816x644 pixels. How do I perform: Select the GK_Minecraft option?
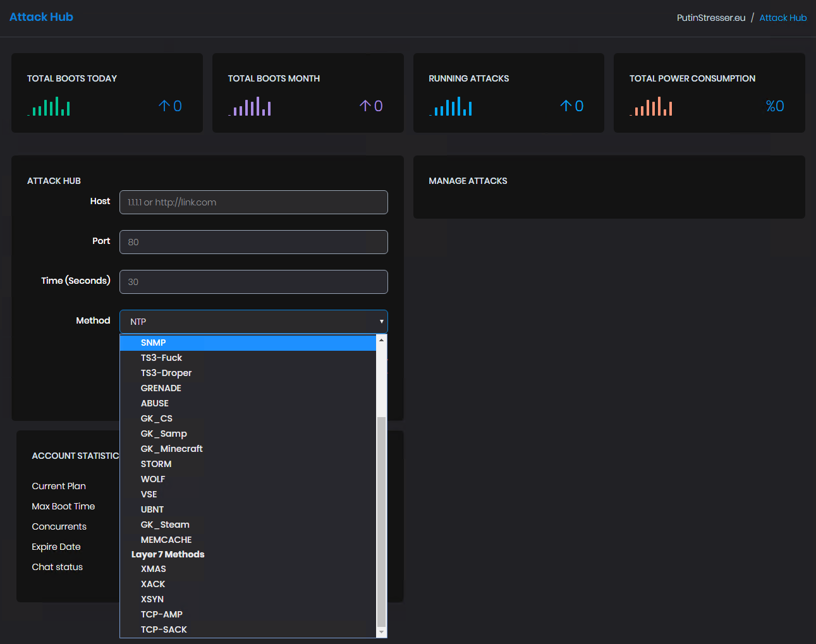click(248, 449)
